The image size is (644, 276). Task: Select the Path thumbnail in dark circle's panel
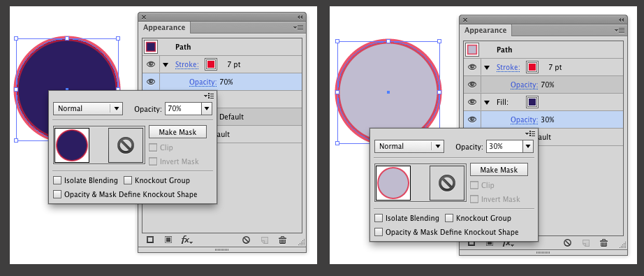click(x=151, y=47)
